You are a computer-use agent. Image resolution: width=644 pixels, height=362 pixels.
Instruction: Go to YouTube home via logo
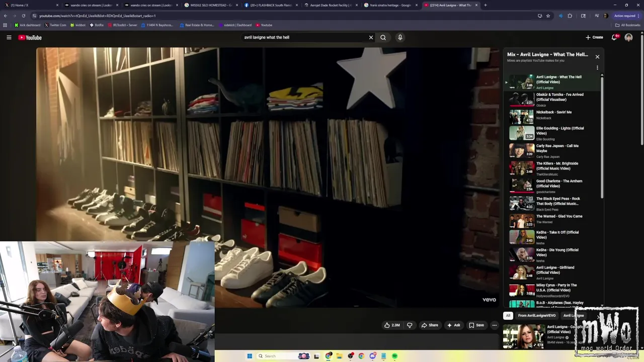(30, 37)
